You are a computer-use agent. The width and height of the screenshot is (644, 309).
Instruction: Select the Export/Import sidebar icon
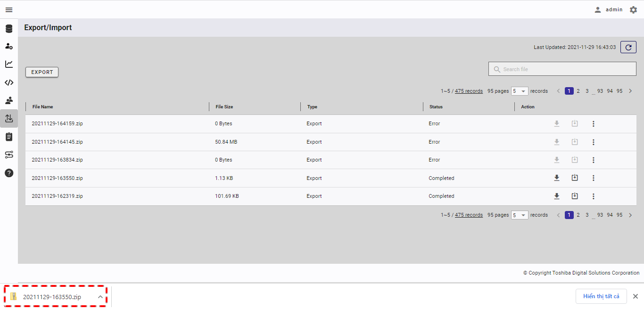point(9,119)
